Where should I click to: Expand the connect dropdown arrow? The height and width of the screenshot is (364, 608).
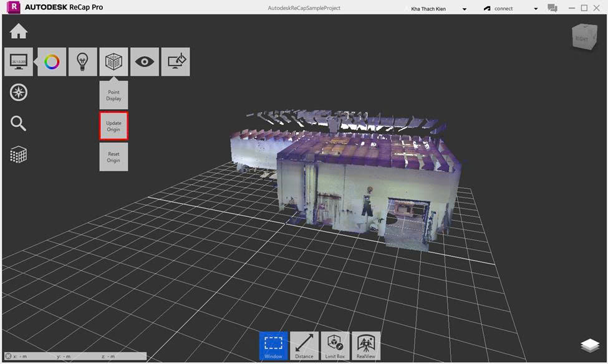click(536, 9)
